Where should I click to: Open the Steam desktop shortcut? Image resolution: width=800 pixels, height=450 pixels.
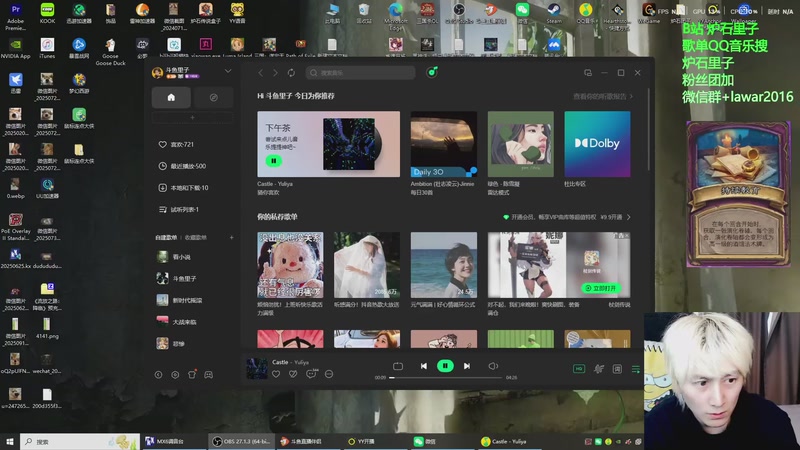tap(554, 13)
